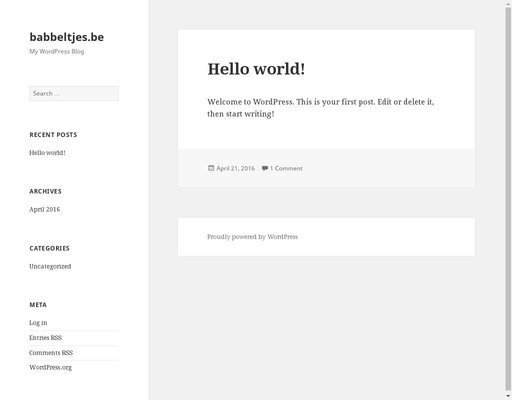The height and width of the screenshot is (400, 512).
Task: Focus the Search input field
Action: click(74, 93)
